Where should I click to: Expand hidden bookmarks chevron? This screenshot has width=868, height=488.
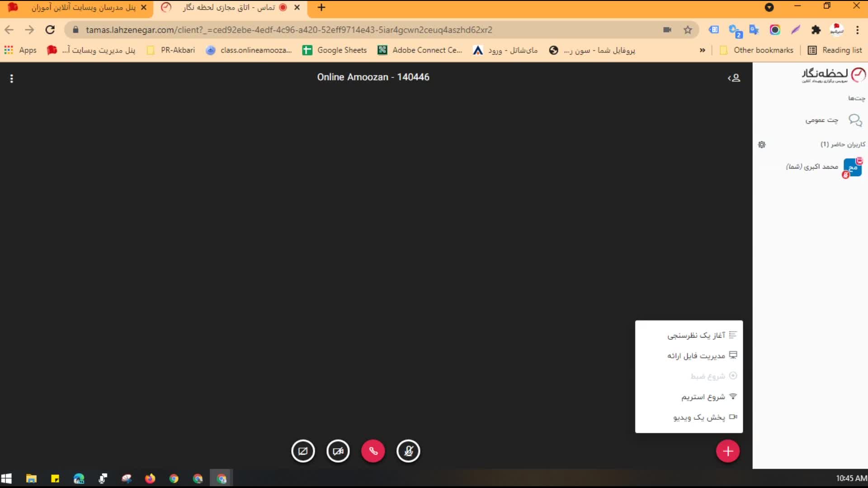tap(702, 50)
